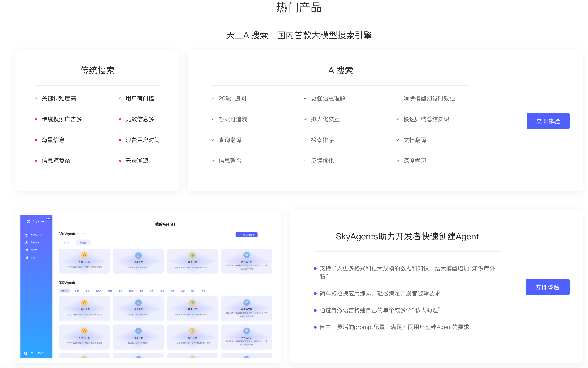Click the SkyAgents logo icon in the sidebar
Screen dimensions: 588x368
point(28,221)
